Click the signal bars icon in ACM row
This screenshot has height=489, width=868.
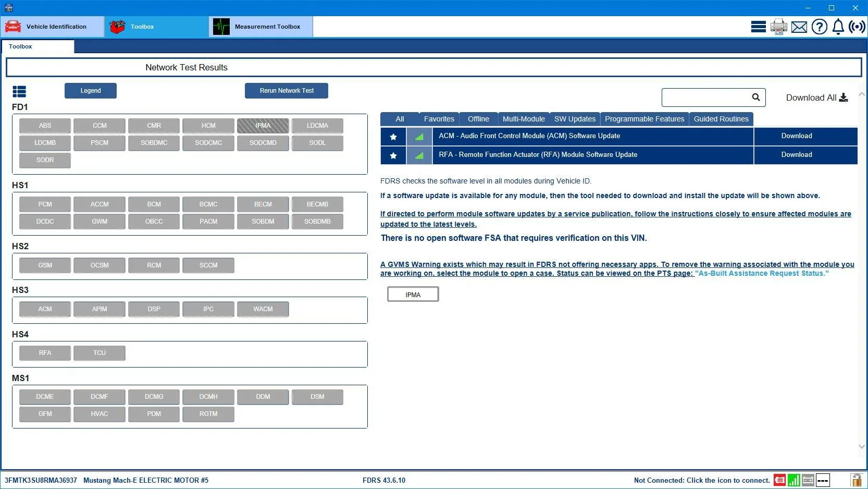pyautogui.click(x=419, y=137)
